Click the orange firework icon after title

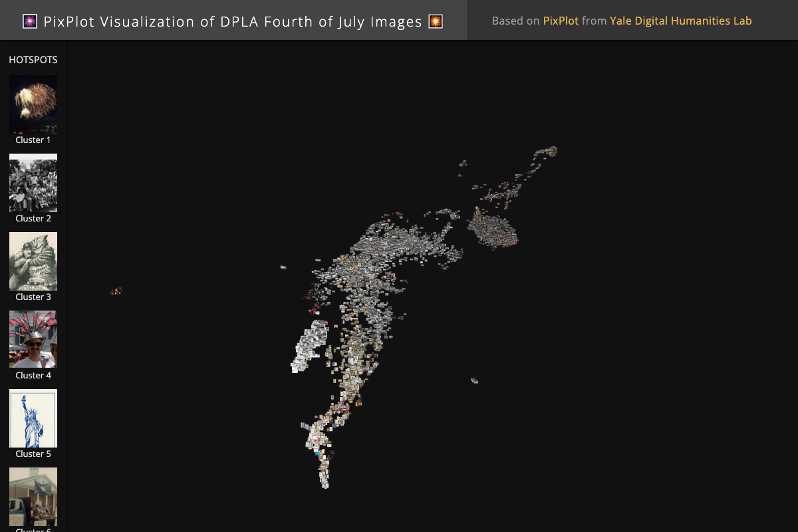pyautogui.click(x=436, y=21)
